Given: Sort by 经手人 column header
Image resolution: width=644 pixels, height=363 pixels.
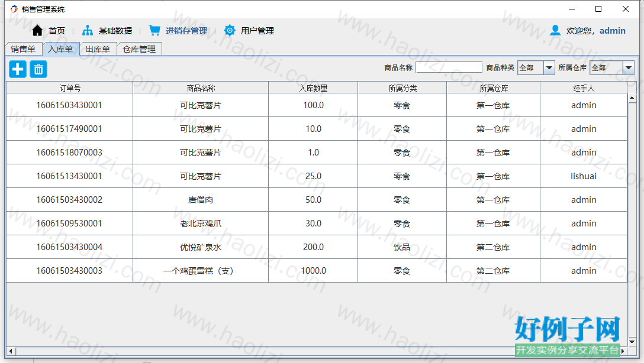Looking at the screenshot, I should click(x=584, y=87).
